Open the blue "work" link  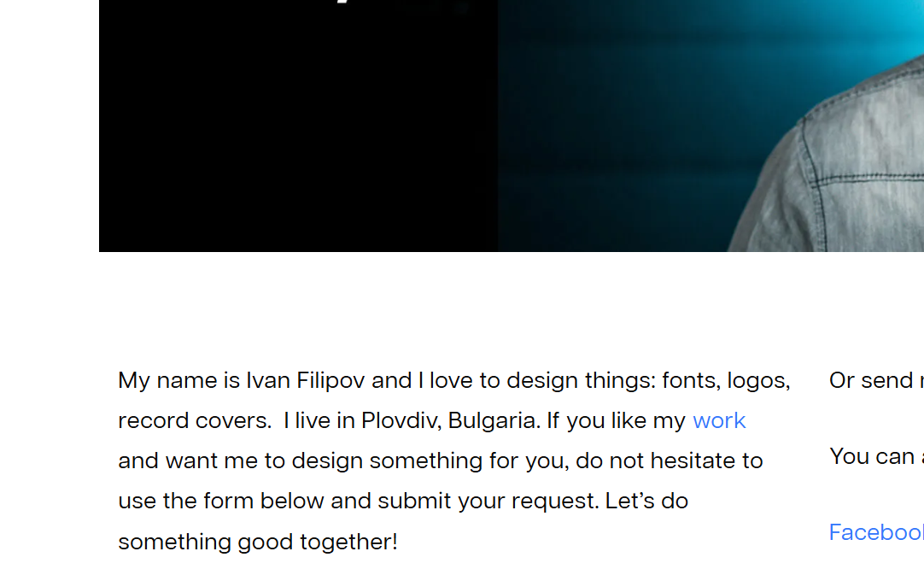coord(719,420)
